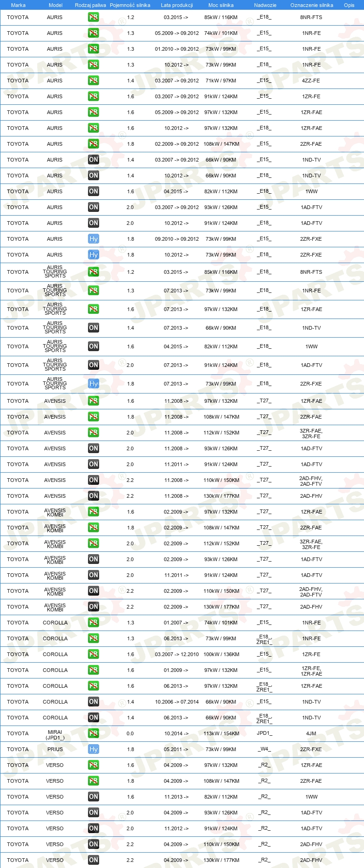Click petrol icon in COROLLA 74kW row
Screen dimensions: 364x868
click(93, 623)
